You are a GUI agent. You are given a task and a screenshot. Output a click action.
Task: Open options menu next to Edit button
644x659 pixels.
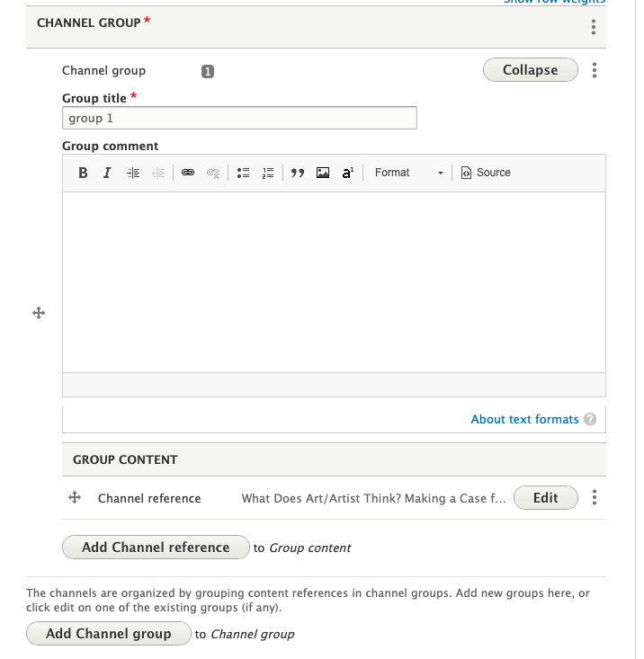595,498
